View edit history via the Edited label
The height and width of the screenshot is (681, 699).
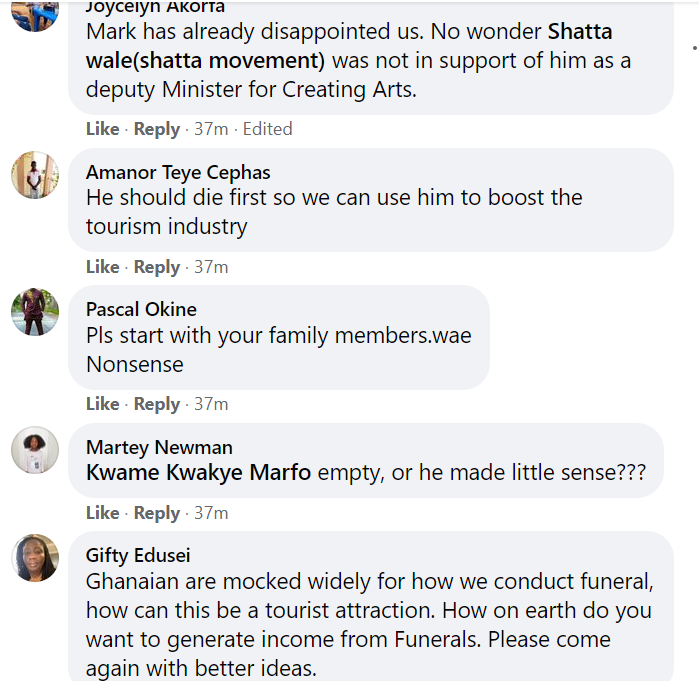point(267,129)
